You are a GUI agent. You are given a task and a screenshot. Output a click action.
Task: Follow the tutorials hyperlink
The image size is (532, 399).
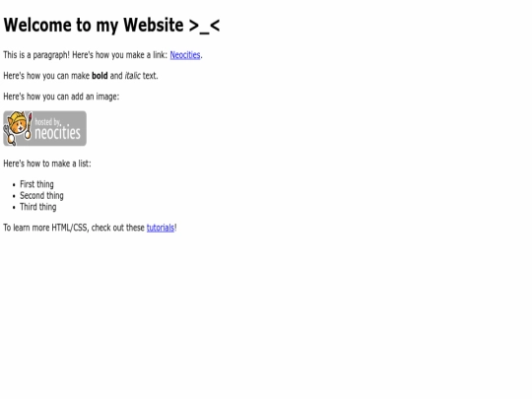tap(161, 228)
